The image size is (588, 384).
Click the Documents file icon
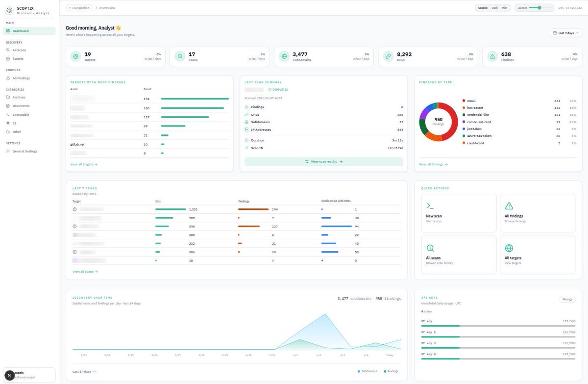(8, 106)
